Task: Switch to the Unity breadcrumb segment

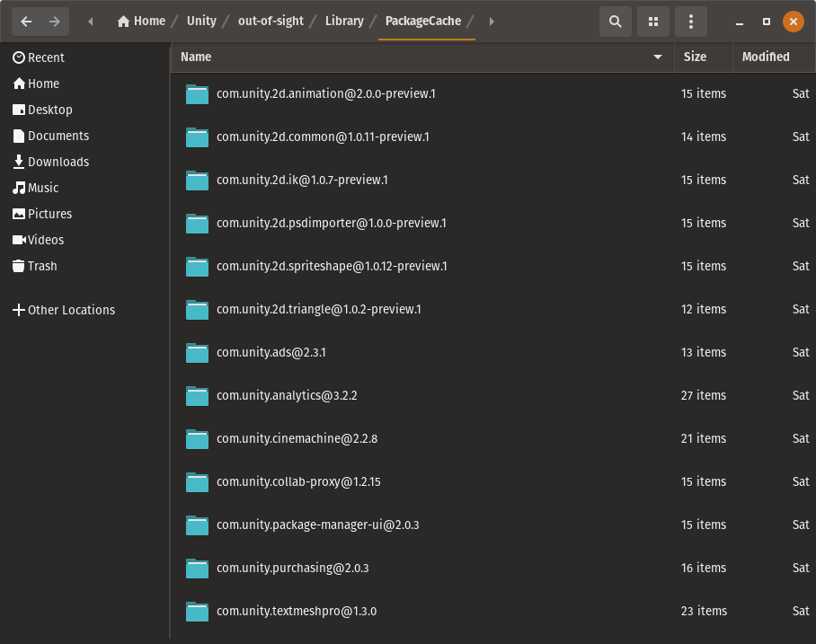Action: 201,21
